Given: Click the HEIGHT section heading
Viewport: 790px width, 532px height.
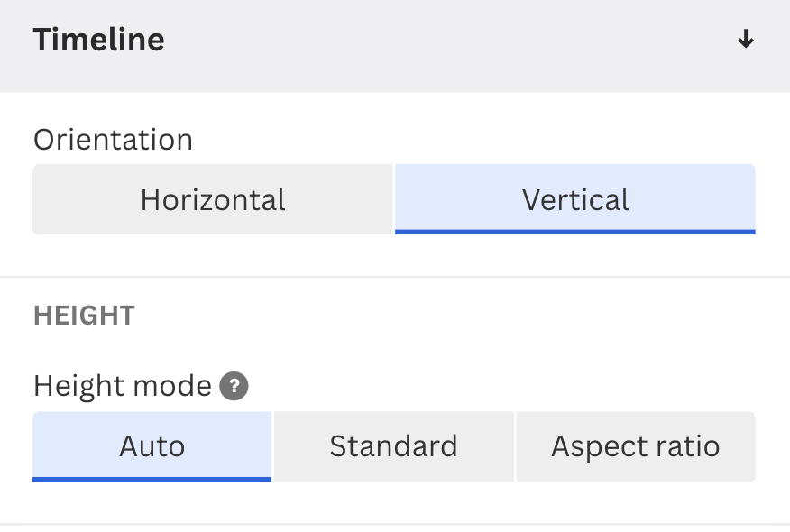Looking at the screenshot, I should click(84, 316).
